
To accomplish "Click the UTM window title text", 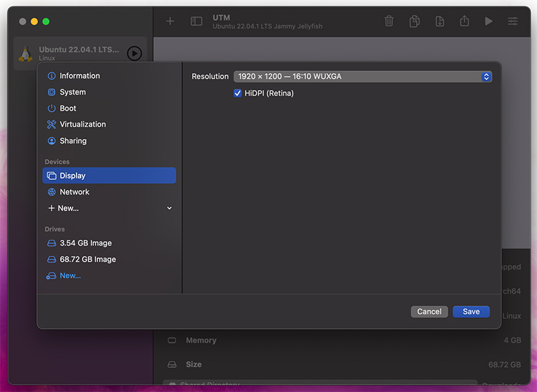I will pyautogui.click(x=222, y=17).
